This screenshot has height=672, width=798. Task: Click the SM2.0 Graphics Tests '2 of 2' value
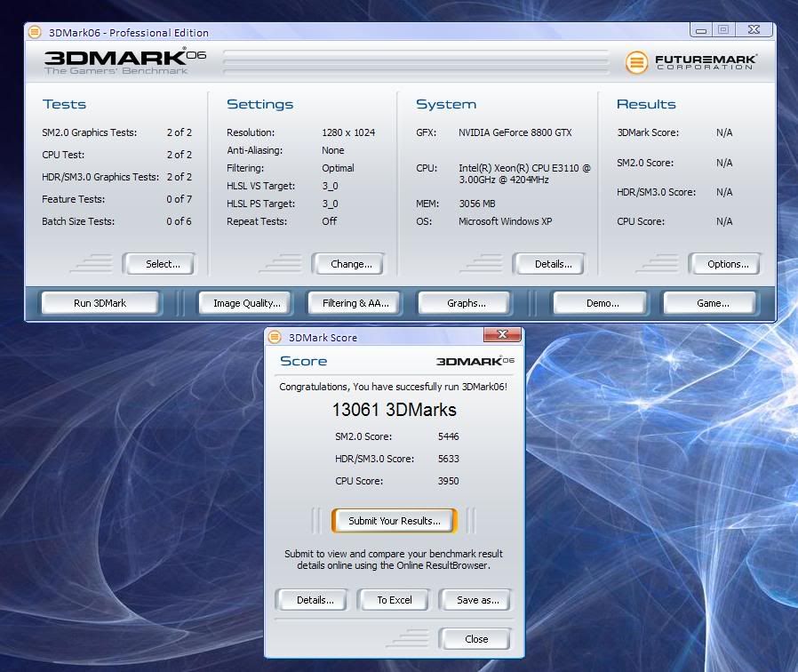tap(180, 132)
